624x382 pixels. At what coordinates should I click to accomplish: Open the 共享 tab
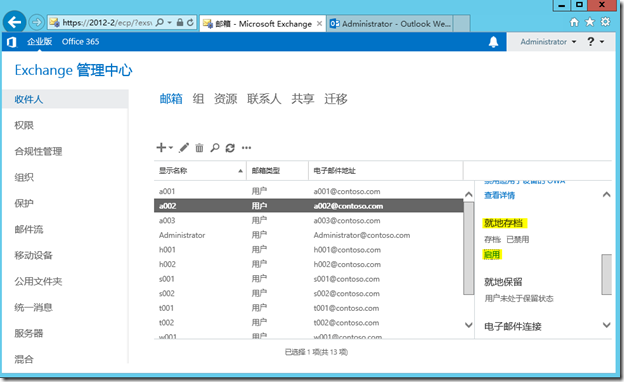click(302, 99)
